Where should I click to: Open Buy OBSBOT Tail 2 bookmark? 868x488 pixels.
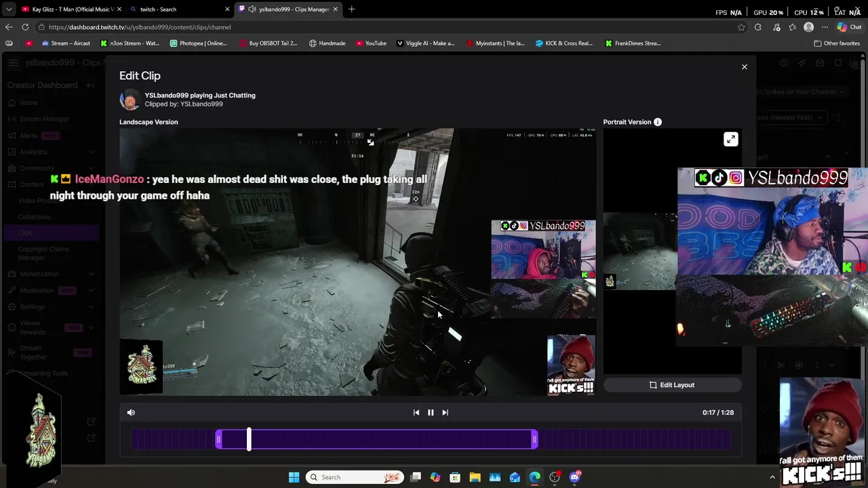pyautogui.click(x=267, y=43)
